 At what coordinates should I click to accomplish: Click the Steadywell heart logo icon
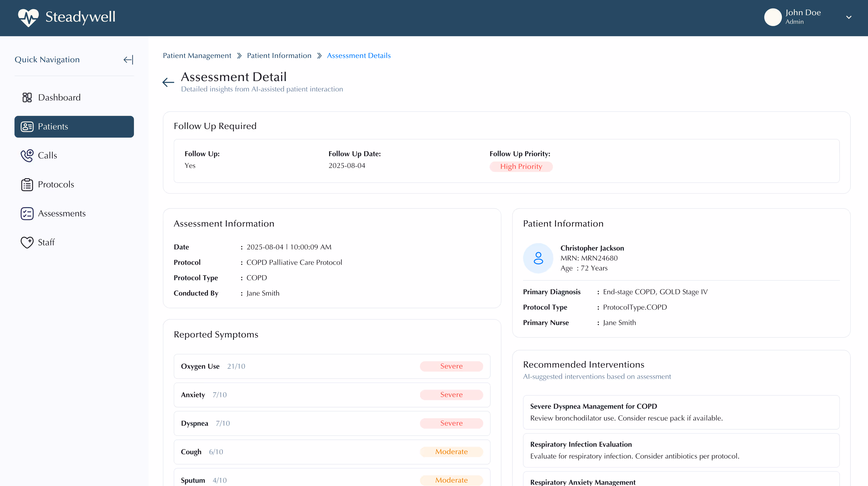(x=28, y=18)
